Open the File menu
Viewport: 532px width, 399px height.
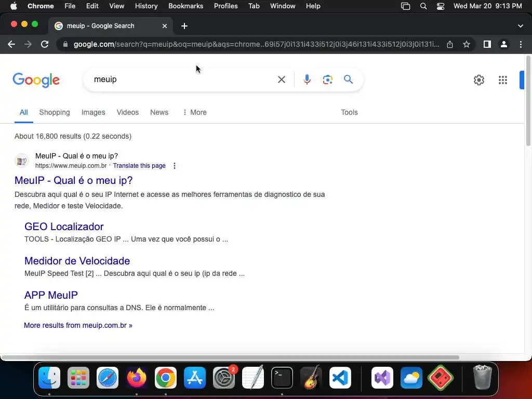(70, 6)
